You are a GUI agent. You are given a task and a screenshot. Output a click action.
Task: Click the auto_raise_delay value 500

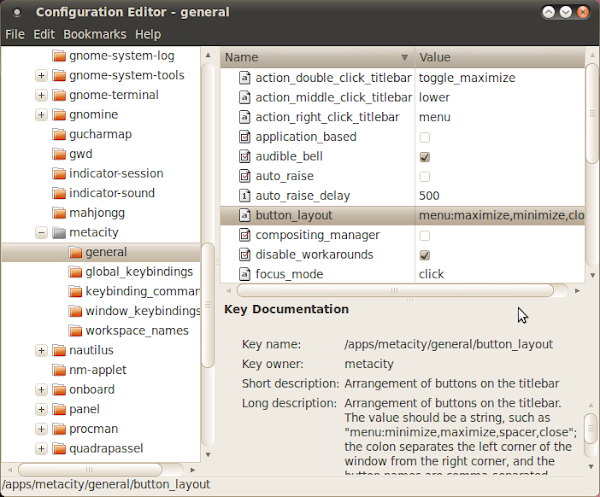(x=429, y=196)
